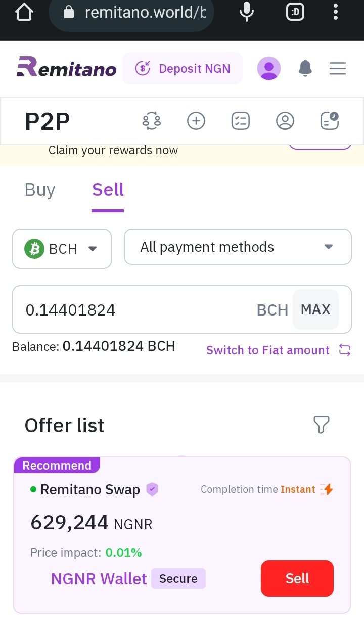The width and height of the screenshot is (364, 631).
Task: Expand the All payment methods dropdown
Action: [238, 247]
